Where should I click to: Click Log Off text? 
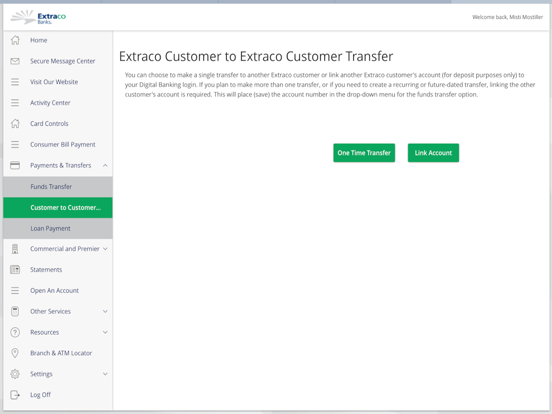click(x=40, y=395)
